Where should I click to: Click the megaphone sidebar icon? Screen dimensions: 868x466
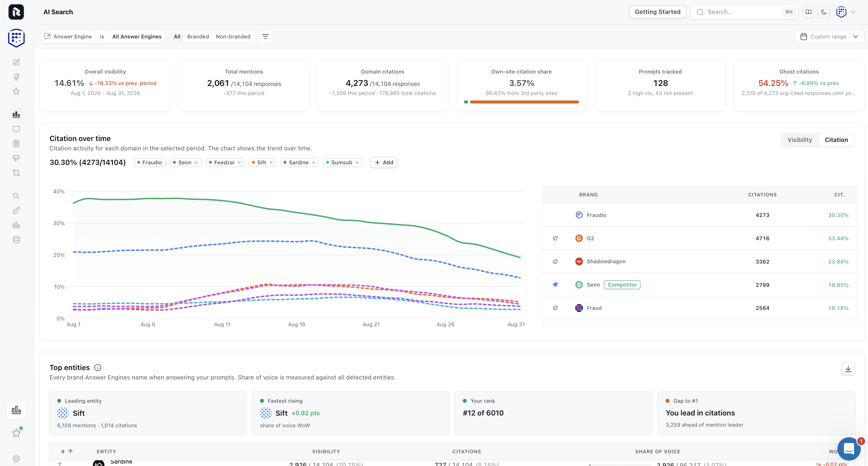pyautogui.click(x=16, y=158)
